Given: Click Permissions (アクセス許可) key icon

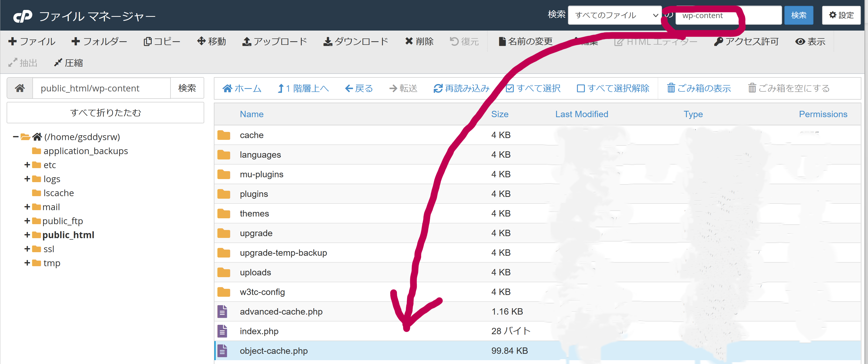Looking at the screenshot, I should click(x=718, y=42).
